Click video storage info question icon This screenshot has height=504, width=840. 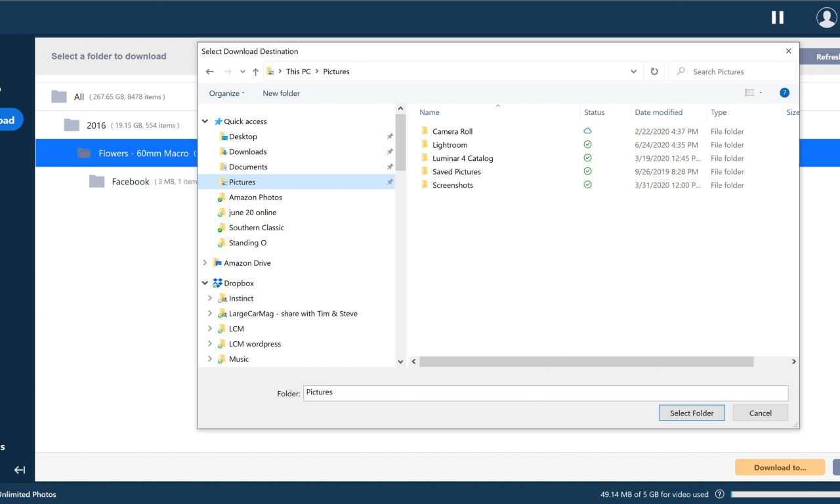point(719,494)
